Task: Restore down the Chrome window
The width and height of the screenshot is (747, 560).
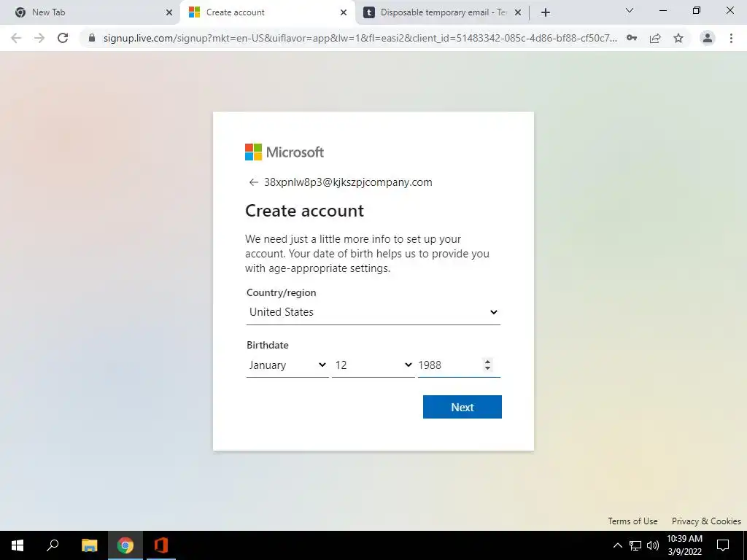Action: point(697,10)
